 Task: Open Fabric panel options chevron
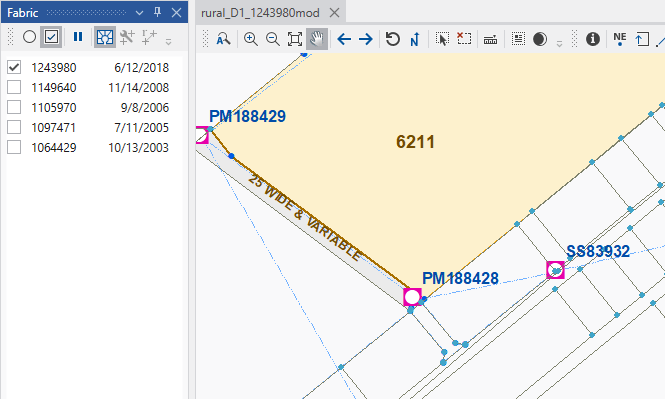(x=139, y=13)
